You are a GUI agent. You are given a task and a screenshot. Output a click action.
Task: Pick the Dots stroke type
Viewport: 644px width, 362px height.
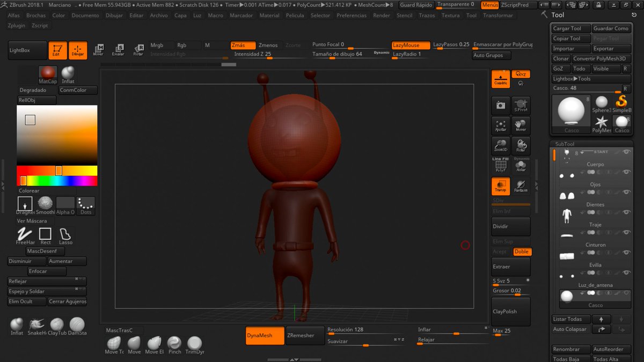point(85,205)
